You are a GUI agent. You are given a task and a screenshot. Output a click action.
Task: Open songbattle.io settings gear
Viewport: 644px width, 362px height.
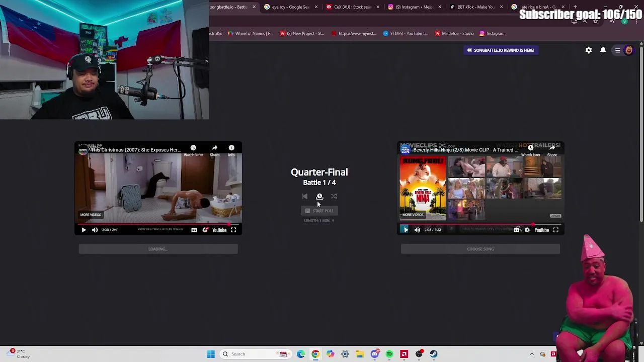(x=589, y=50)
